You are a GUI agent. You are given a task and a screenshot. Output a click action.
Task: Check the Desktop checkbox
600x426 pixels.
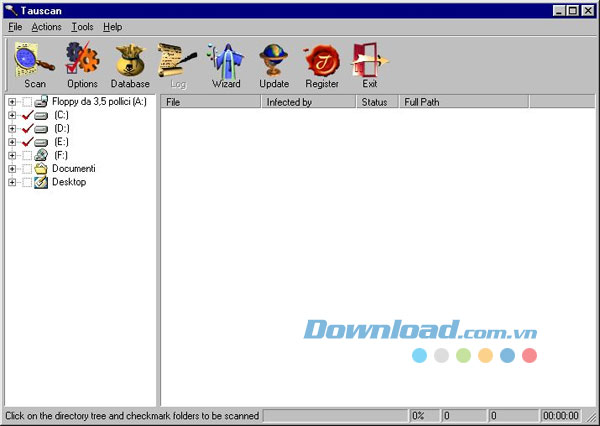[x=27, y=182]
